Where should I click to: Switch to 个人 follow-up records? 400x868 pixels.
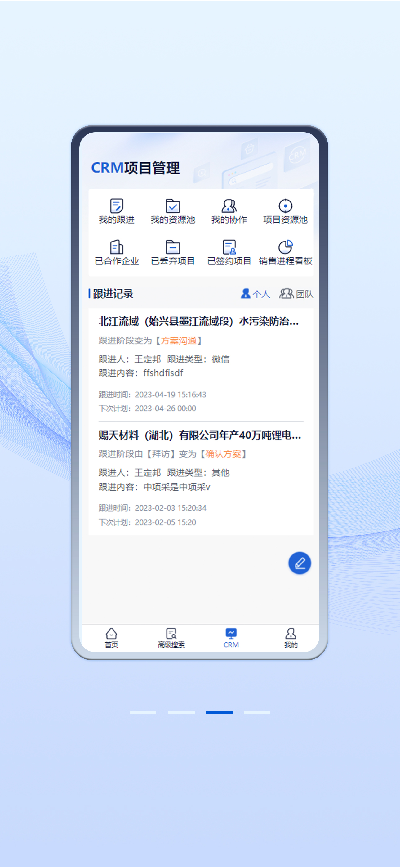click(x=255, y=294)
